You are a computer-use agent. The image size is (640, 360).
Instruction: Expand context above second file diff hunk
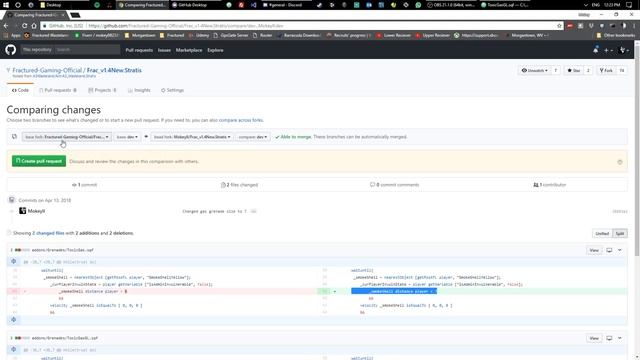pyautogui.click(x=13, y=349)
